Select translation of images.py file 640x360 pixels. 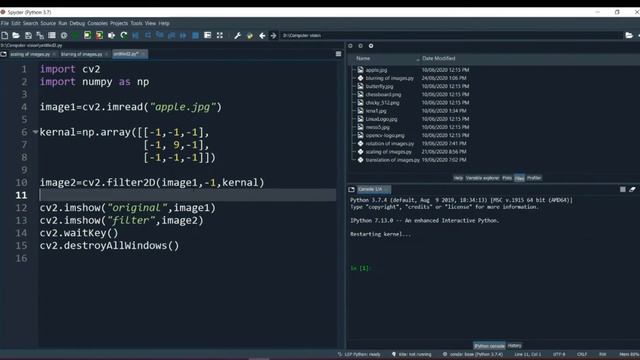[x=392, y=160]
